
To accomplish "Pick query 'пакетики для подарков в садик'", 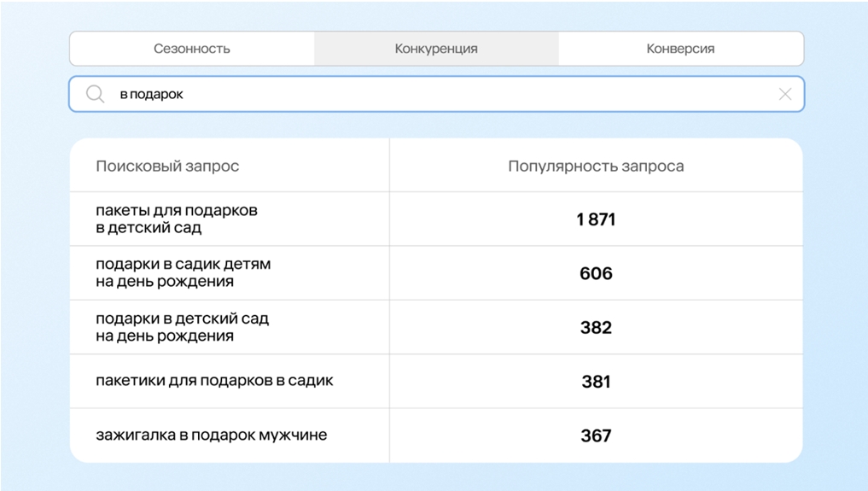I will pyautogui.click(x=214, y=381).
